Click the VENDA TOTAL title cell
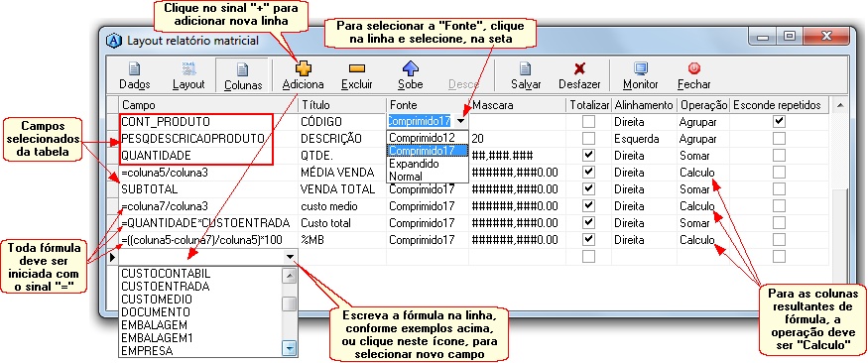 (341, 189)
